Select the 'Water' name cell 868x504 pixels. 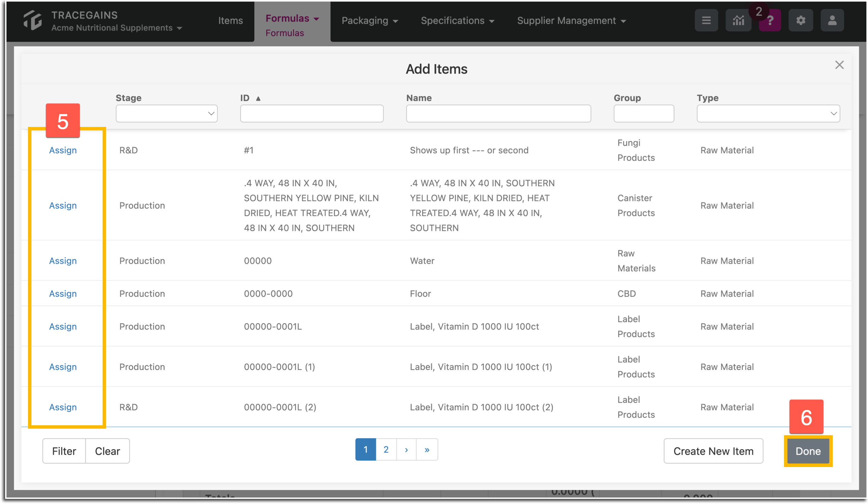[422, 261]
